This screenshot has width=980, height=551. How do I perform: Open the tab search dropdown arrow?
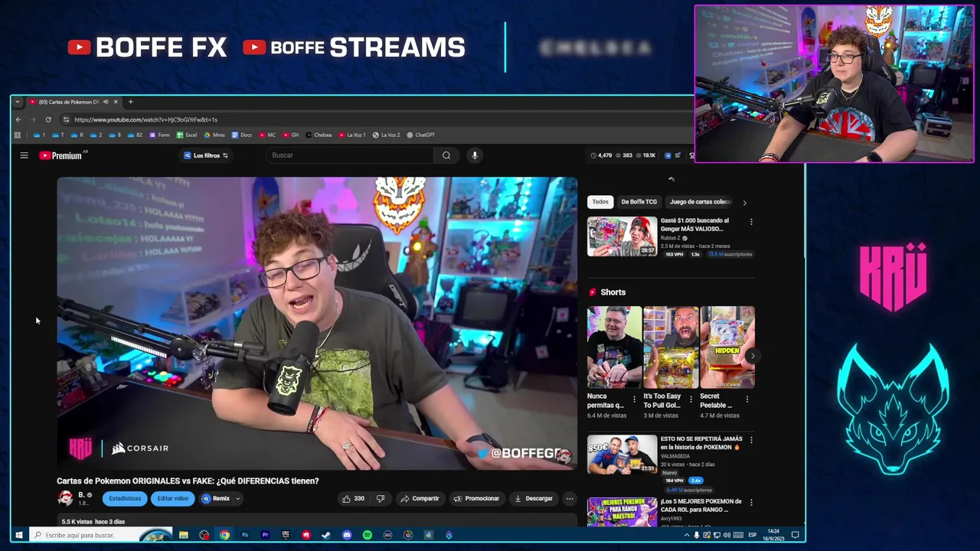click(x=17, y=102)
